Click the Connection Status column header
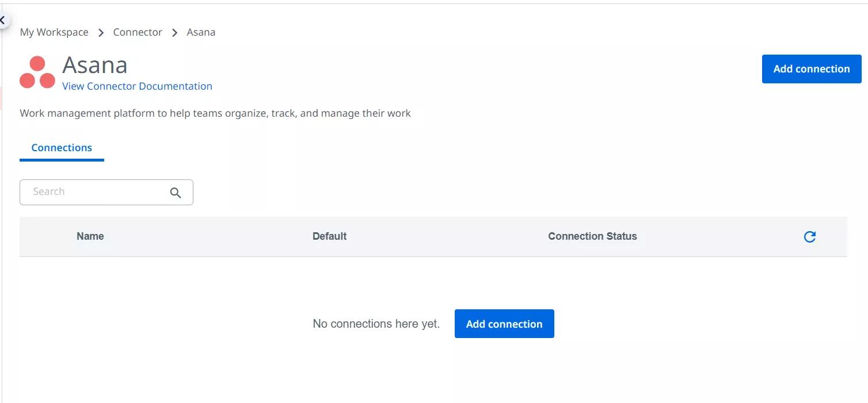The height and width of the screenshot is (403, 868). (x=592, y=236)
